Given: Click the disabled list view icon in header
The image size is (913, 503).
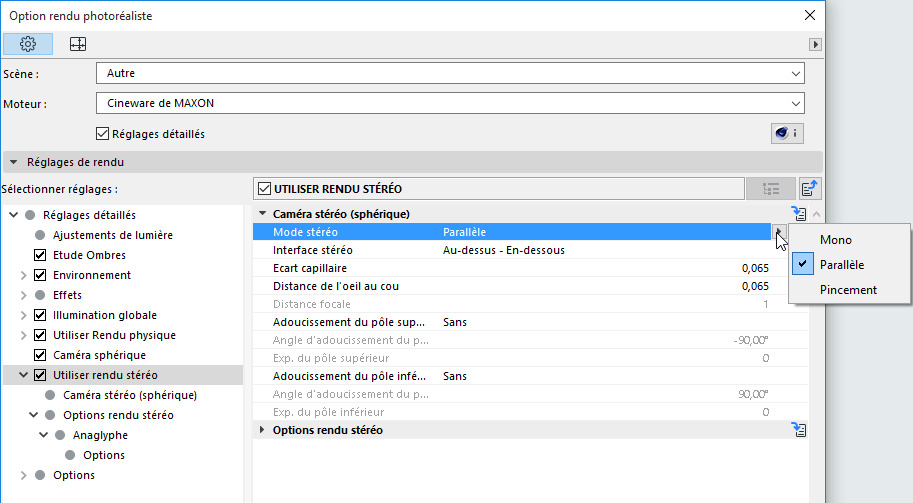Looking at the screenshot, I should (771, 189).
